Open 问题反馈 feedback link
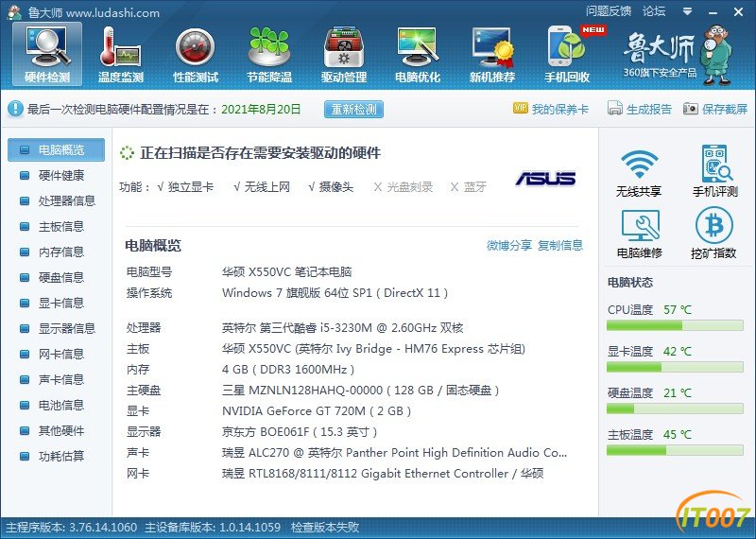756x539 pixels. [609, 11]
